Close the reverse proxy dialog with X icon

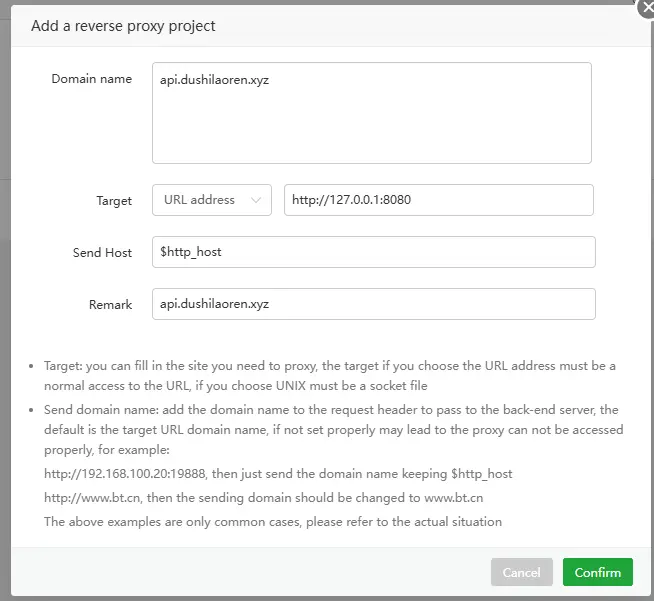pyautogui.click(x=647, y=8)
